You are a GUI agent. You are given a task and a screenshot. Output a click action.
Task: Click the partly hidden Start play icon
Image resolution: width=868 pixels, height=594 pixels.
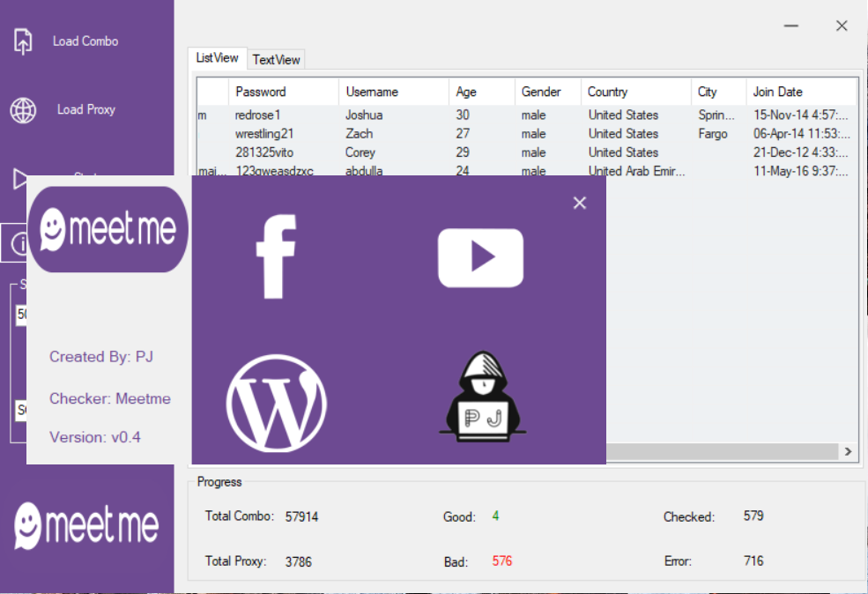[x=19, y=178]
